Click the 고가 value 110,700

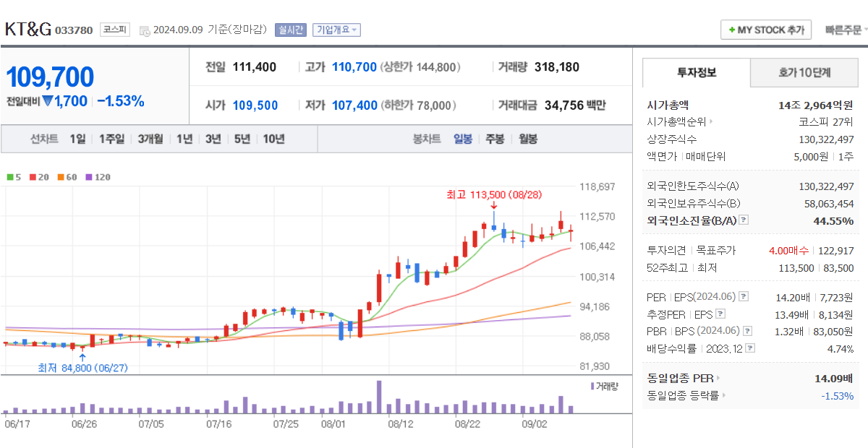tap(354, 67)
